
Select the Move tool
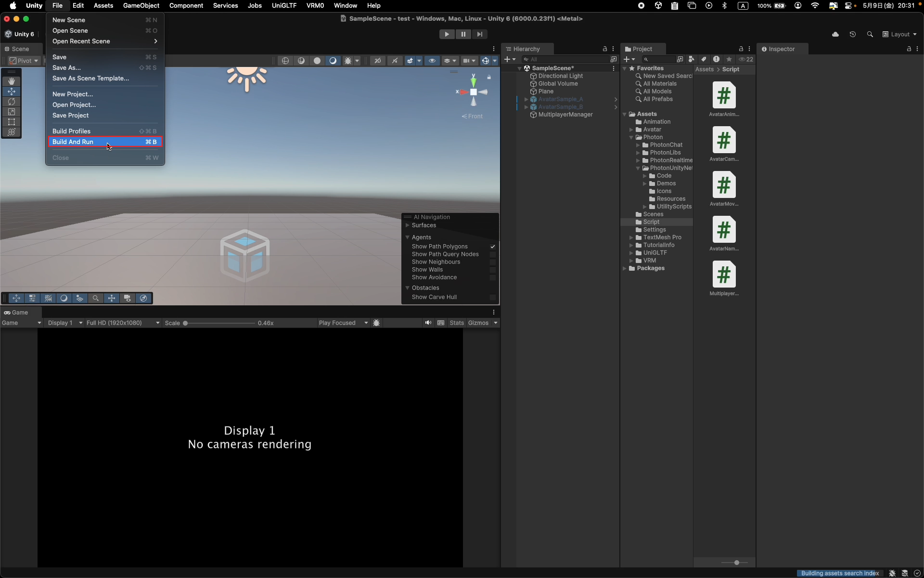pos(12,92)
